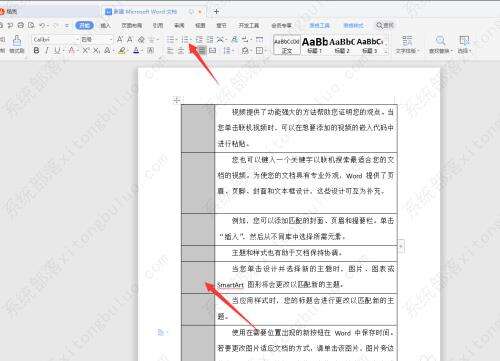This screenshot has height=361, width=500.
Task: Click the Format Painter brush icon
Action: 17,40
